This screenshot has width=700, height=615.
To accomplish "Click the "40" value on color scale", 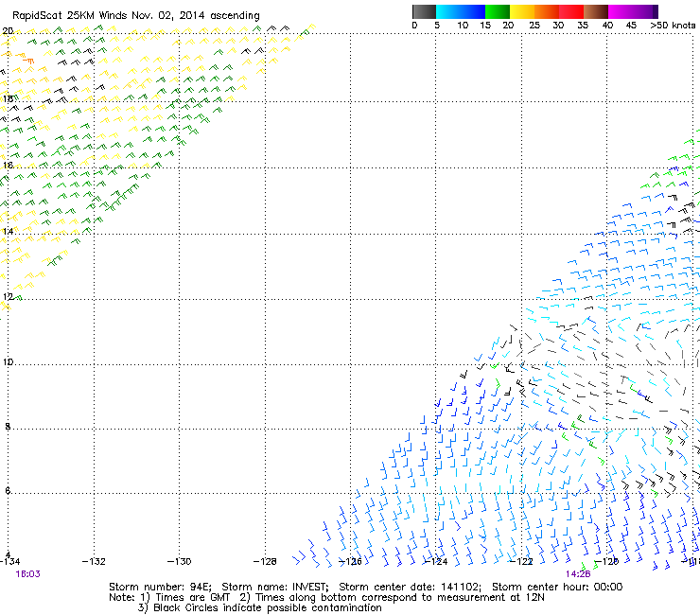I will pos(607,25).
